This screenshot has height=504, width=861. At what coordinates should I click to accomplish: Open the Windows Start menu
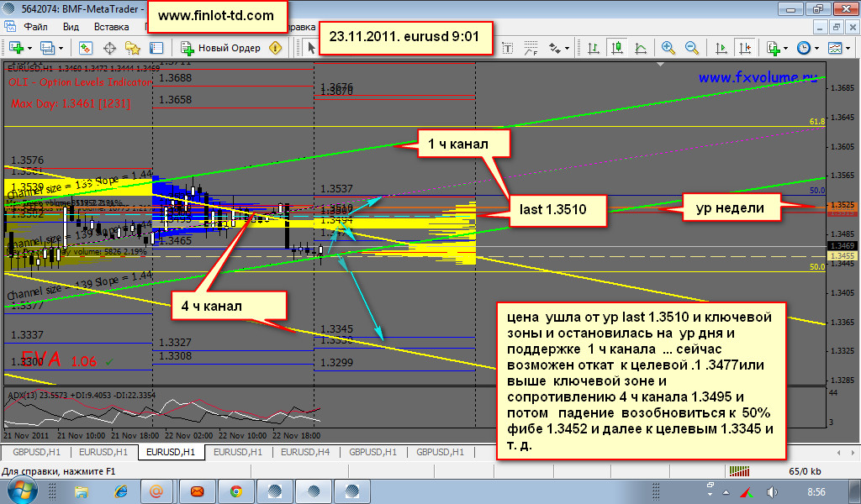[21, 491]
